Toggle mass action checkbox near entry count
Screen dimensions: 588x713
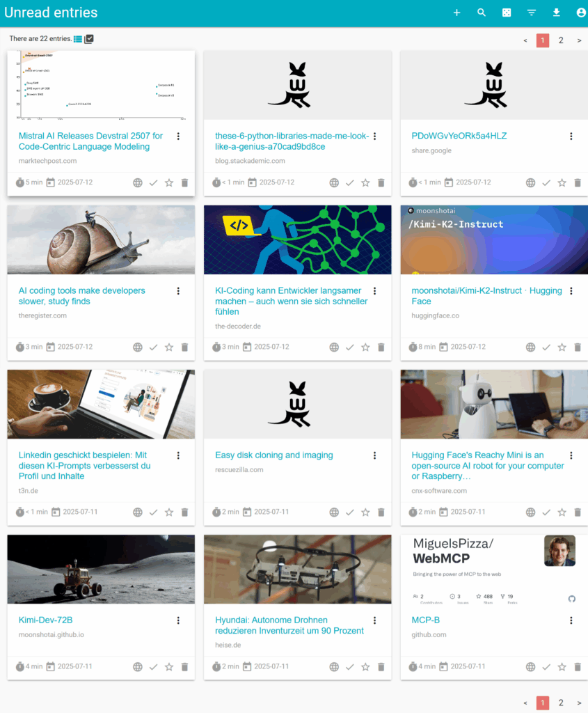click(x=89, y=39)
